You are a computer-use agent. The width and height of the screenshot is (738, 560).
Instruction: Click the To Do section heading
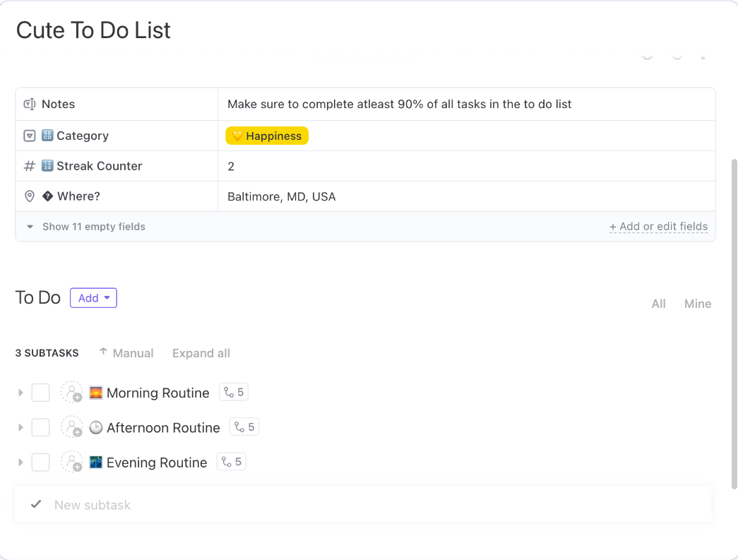(38, 298)
